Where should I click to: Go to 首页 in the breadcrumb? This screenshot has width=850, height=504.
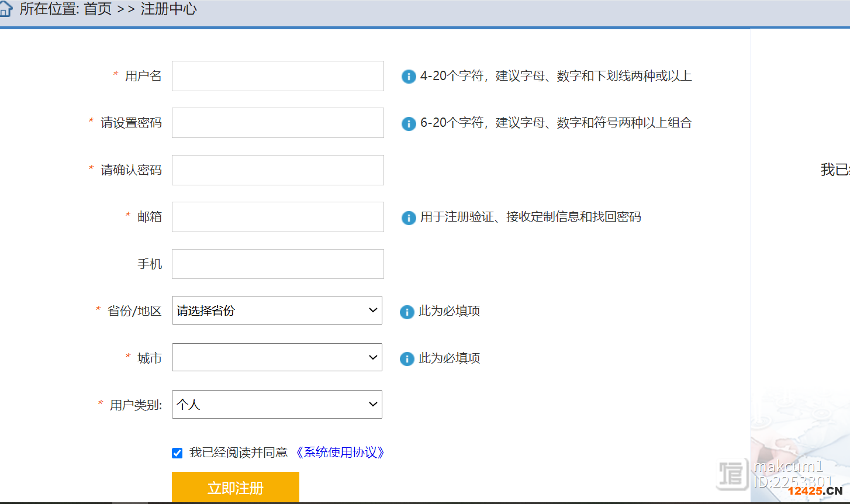click(98, 9)
